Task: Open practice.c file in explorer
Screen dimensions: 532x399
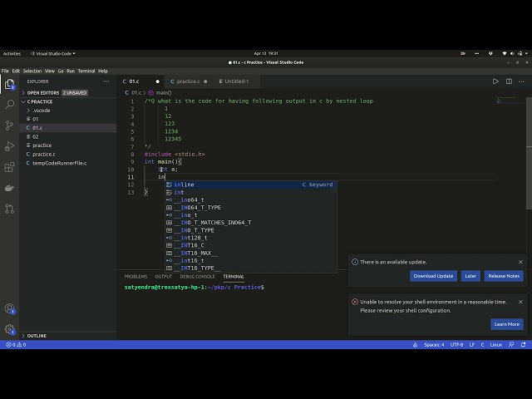Action: click(44, 154)
